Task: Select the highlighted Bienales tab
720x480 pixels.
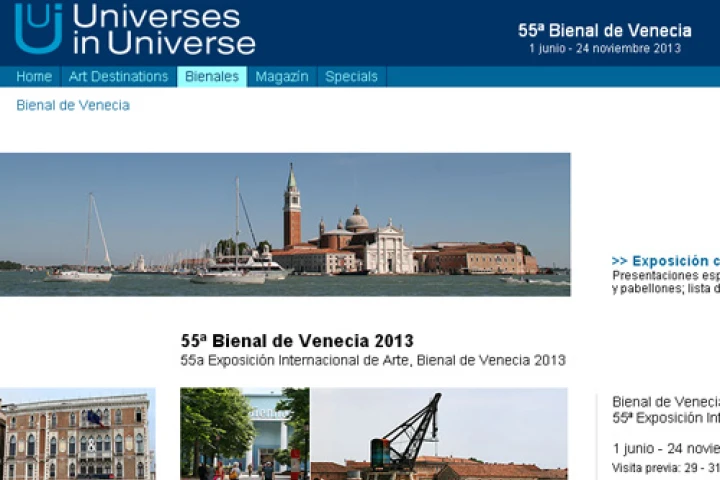Action: (212, 77)
